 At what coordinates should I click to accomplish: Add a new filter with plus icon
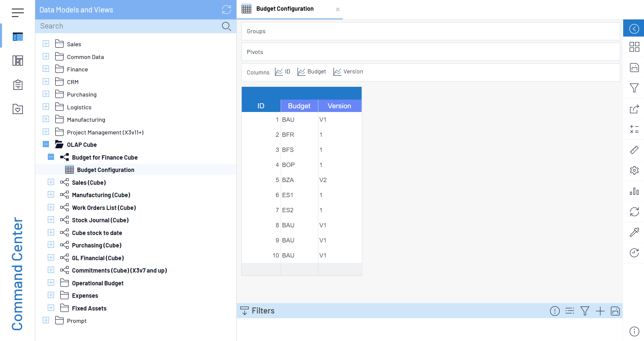point(600,311)
